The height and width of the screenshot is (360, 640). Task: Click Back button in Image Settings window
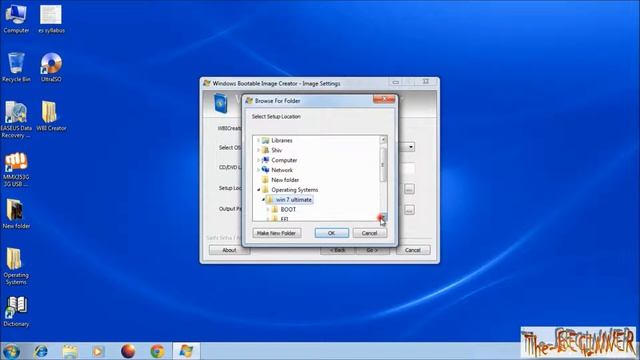coord(338,250)
